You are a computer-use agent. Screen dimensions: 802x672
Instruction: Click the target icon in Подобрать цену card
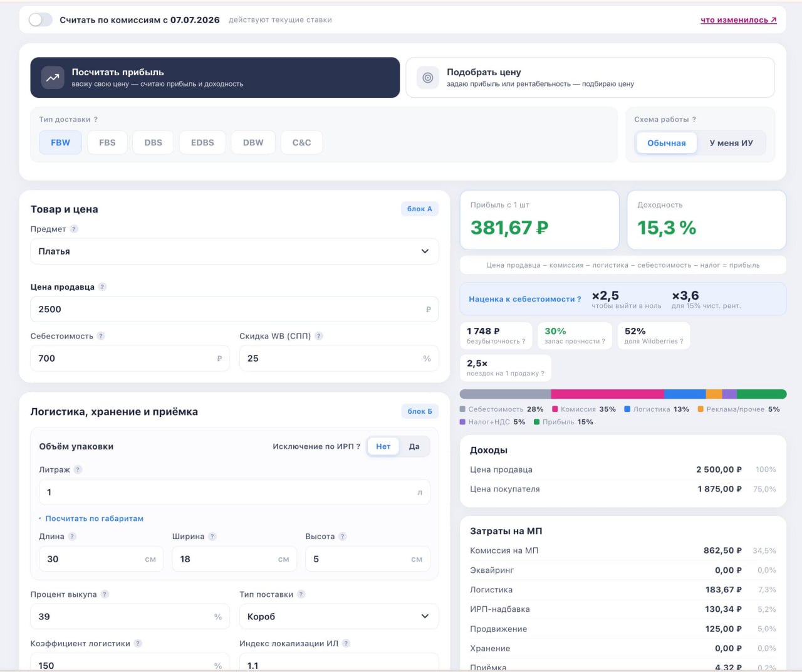pos(428,78)
